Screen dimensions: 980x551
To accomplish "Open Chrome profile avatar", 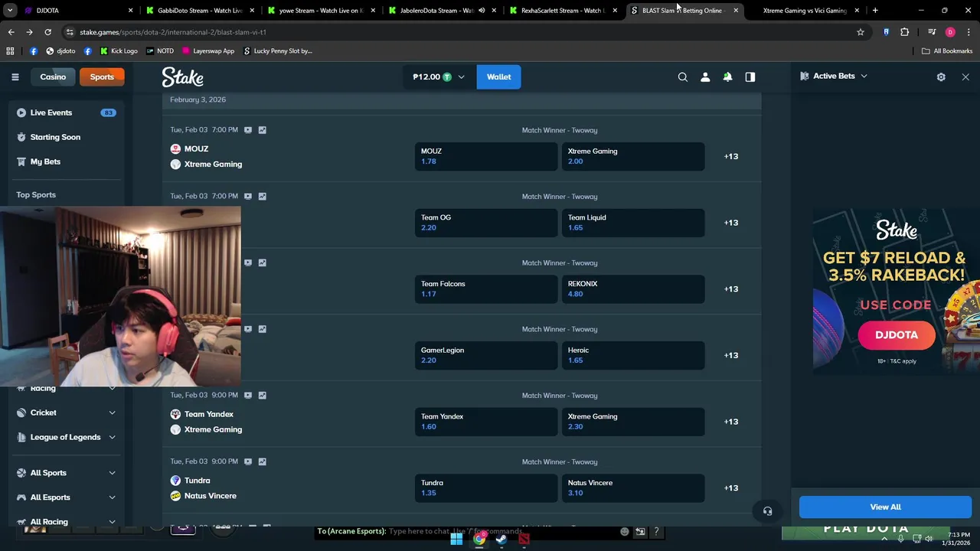I will click(x=950, y=32).
